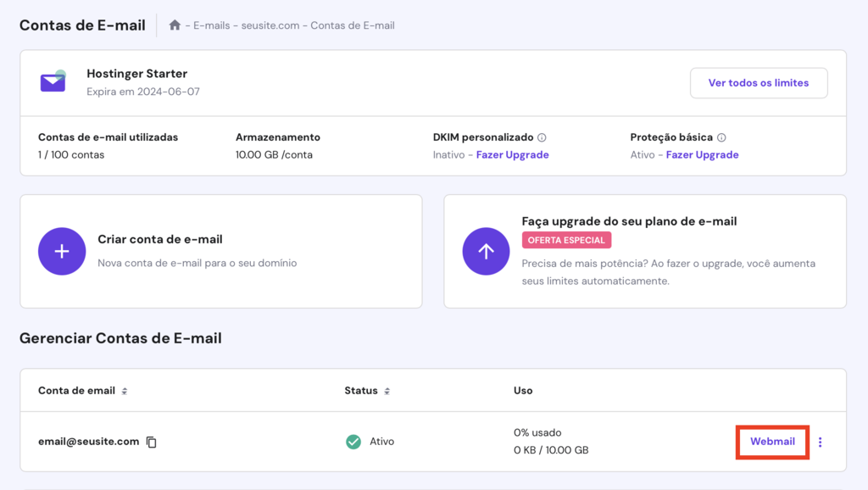Open the three-dot options menu
868x490 pixels.
pos(820,442)
